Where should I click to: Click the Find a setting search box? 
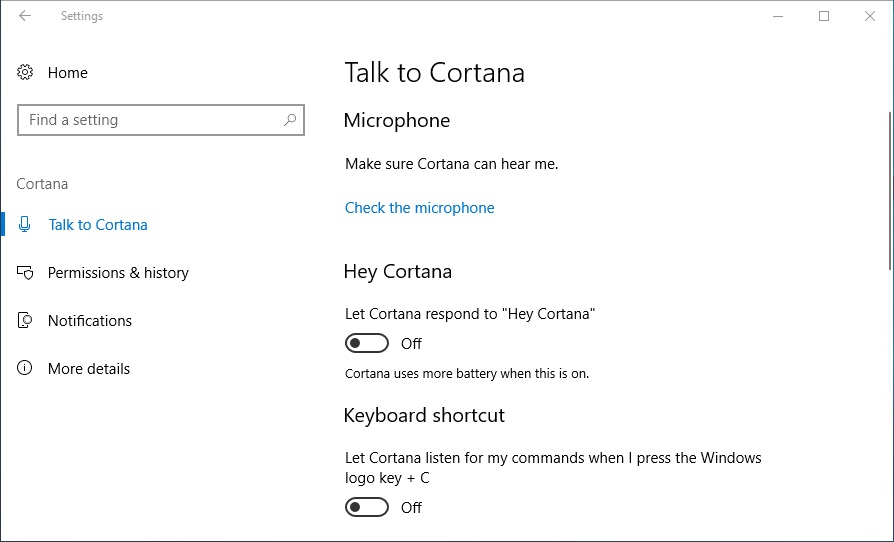(x=161, y=120)
